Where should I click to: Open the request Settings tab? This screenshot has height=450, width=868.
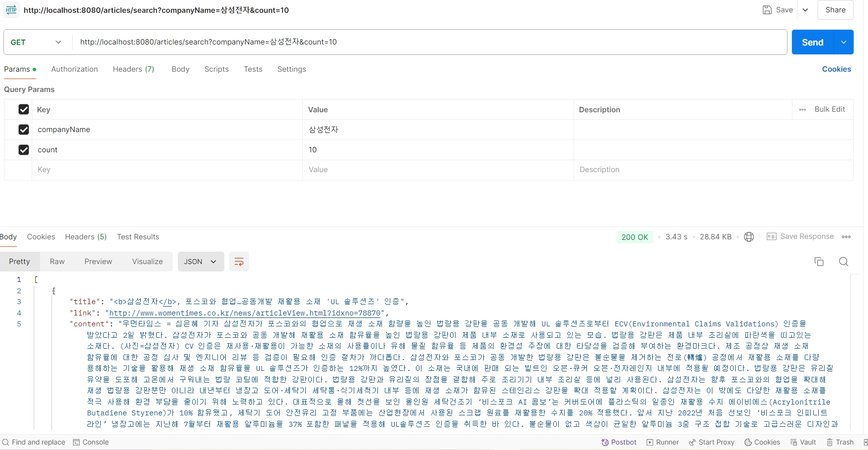[291, 69]
